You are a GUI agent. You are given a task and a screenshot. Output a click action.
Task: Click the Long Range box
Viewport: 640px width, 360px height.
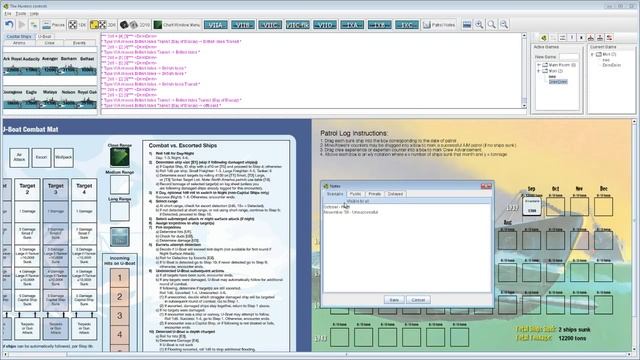[120, 212]
